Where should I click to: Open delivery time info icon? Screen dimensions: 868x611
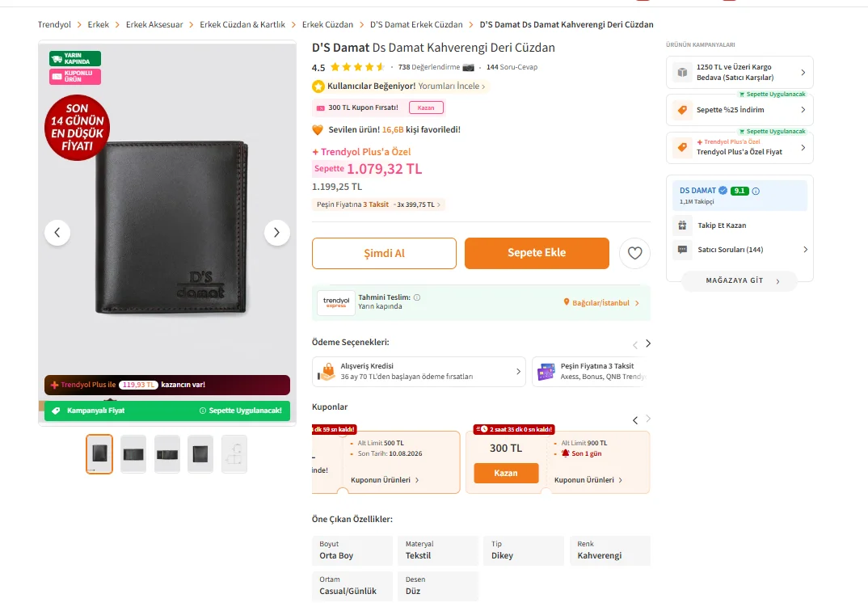click(417, 297)
